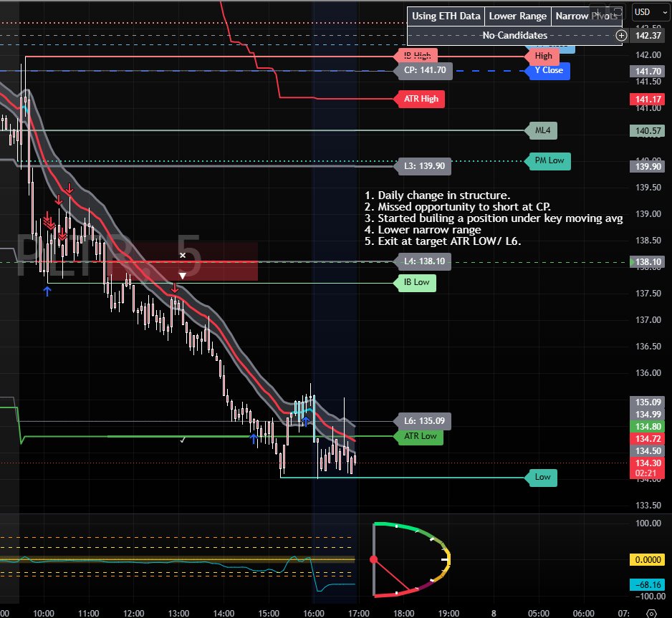Click the blue Y Close label
The image size is (672, 618).
tap(549, 70)
